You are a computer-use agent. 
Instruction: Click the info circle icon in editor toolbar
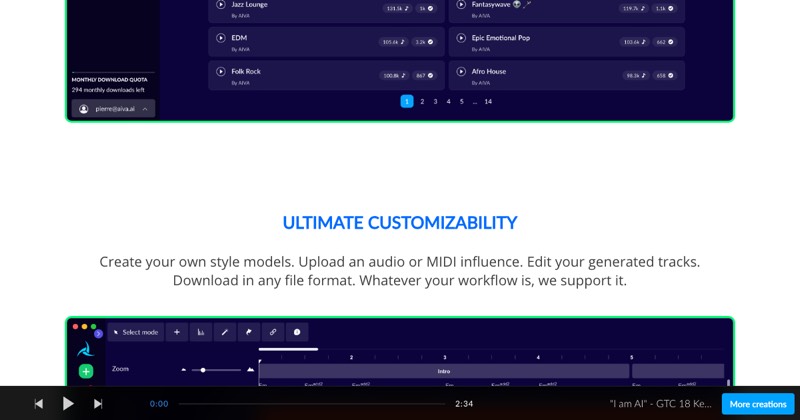296,332
